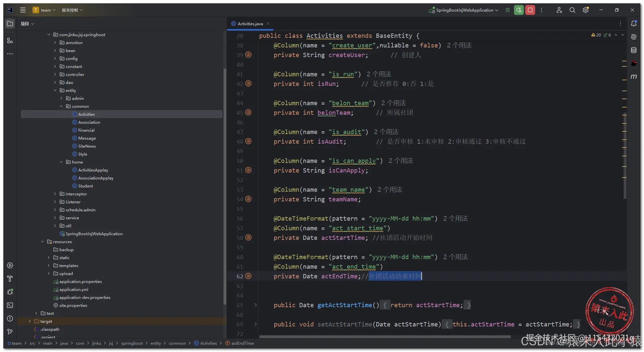Viewport: 644px width, 352px height.
Task: Open the Problems tool window
Action: tap(10, 318)
